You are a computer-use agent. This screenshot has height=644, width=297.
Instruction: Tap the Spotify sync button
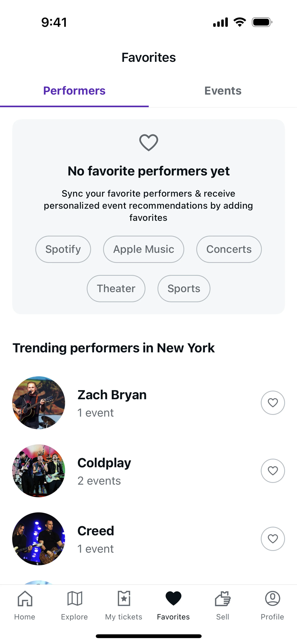click(63, 249)
